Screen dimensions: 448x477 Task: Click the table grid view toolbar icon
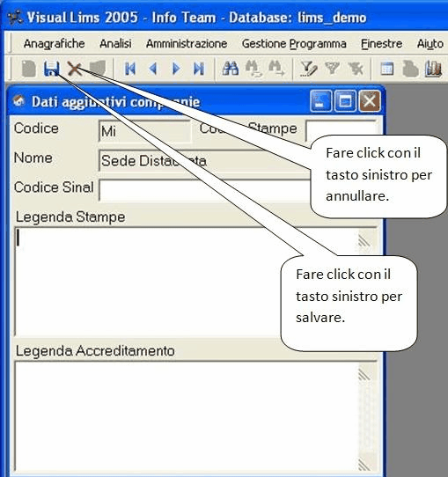click(387, 69)
